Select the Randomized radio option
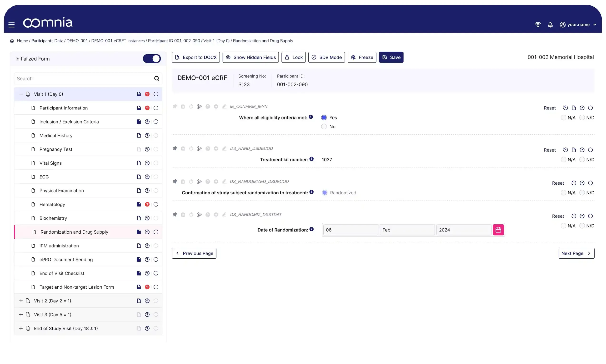The width and height of the screenshot is (606, 364). click(x=325, y=193)
